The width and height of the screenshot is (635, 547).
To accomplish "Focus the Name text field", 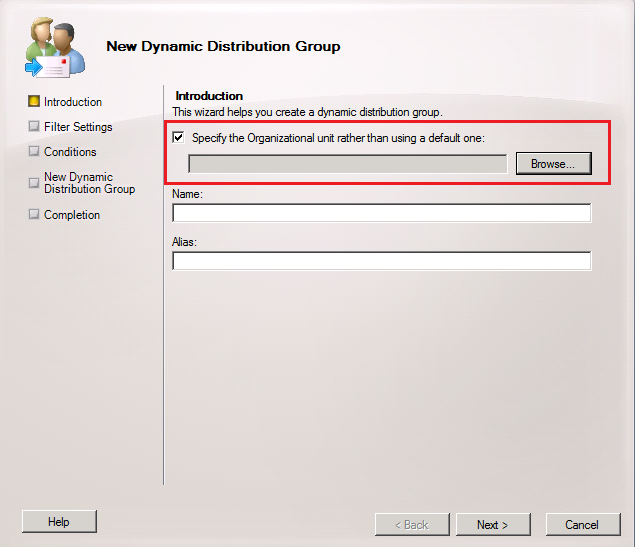I will 381,213.
